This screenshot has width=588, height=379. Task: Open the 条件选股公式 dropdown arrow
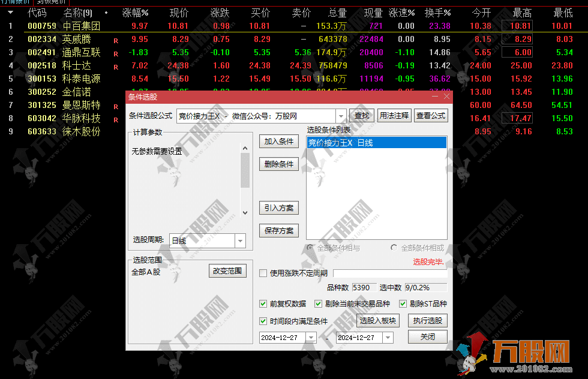pos(341,116)
